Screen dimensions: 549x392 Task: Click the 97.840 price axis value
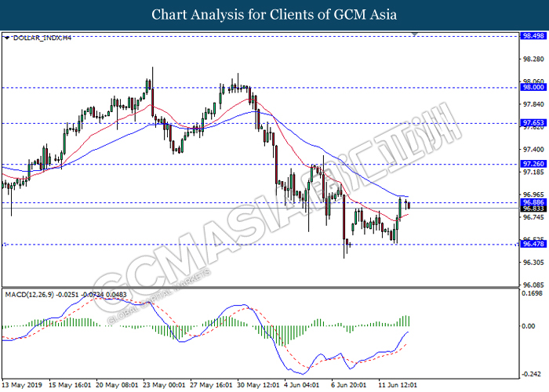[533, 104]
